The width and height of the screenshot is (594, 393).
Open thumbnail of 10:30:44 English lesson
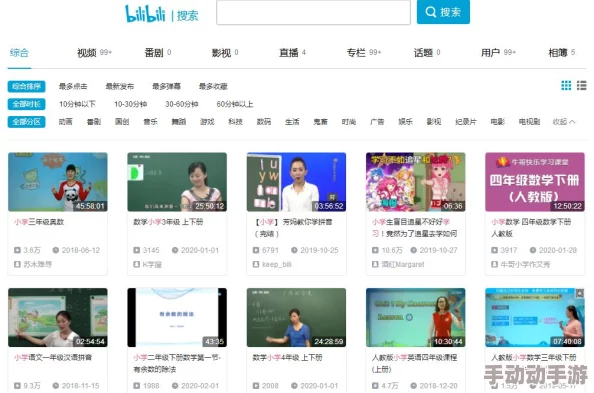pos(416,317)
